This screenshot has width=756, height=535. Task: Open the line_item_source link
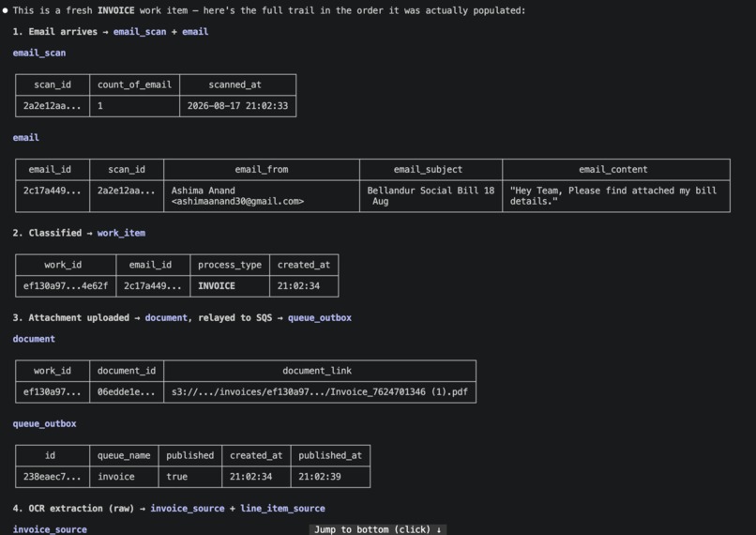(282, 509)
